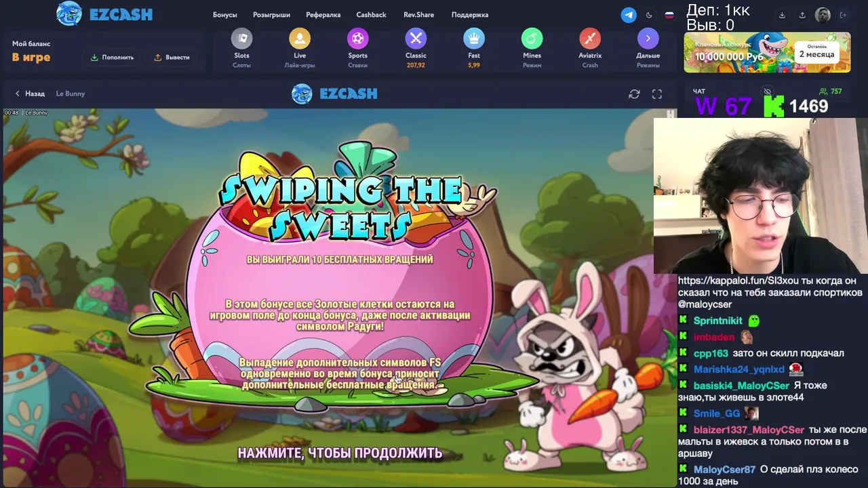Viewport: 868px width, 488px height.
Task: Click the cpp163 username in chat
Action: coord(711,353)
